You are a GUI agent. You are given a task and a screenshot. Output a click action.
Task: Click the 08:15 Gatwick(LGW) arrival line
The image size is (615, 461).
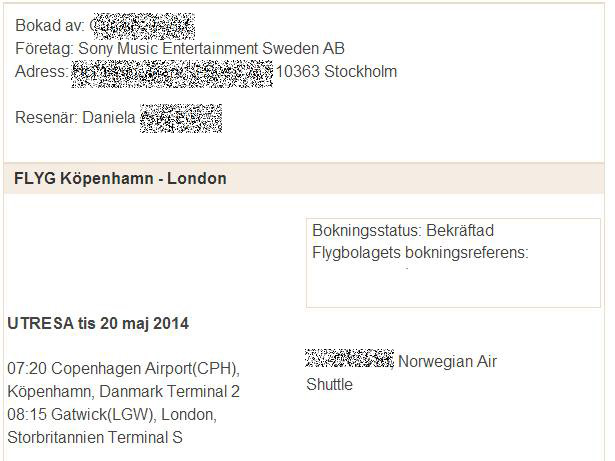(112, 415)
